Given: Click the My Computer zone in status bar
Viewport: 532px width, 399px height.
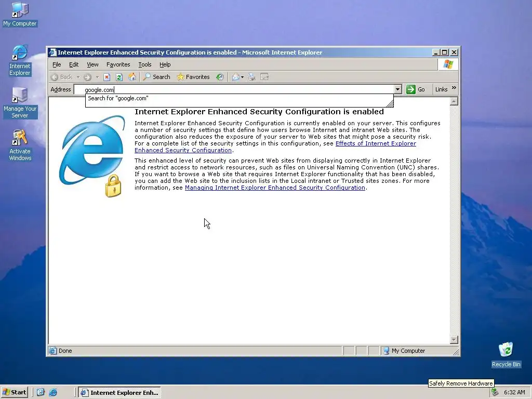Looking at the screenshot, I should pyautogui.click(x=404, y=351).
